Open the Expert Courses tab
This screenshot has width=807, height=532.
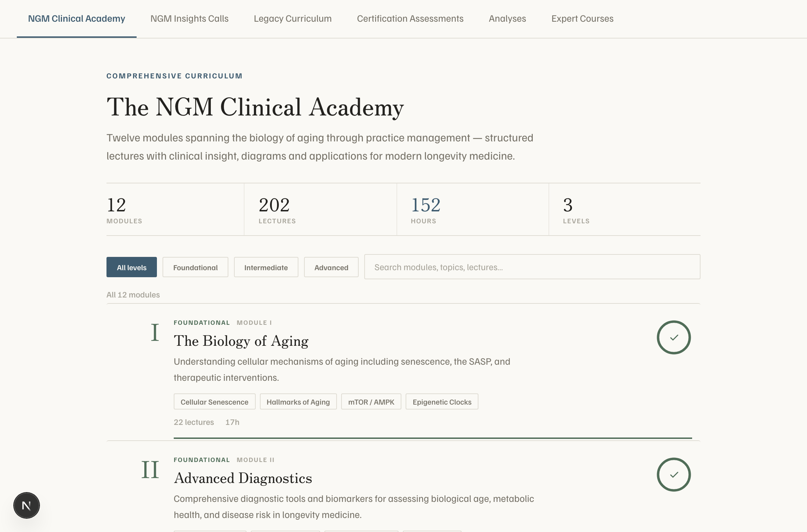coord(582,19)
